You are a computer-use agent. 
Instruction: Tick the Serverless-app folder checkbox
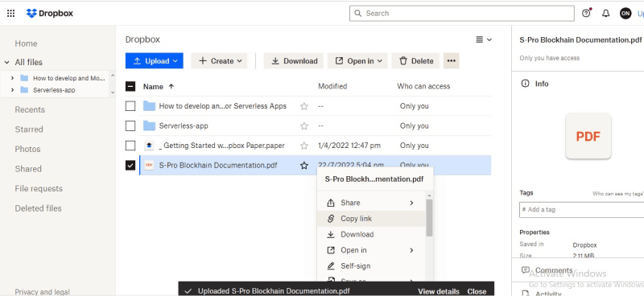coord(130,126)
